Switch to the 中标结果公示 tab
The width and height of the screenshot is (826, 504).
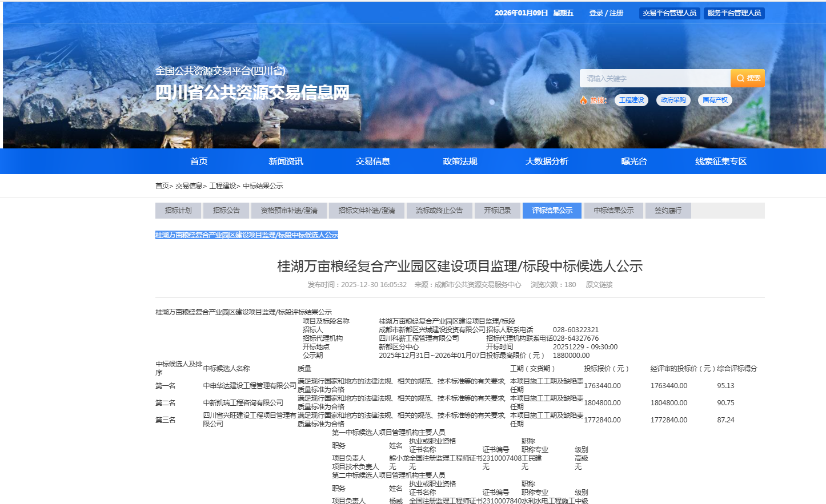613,211
